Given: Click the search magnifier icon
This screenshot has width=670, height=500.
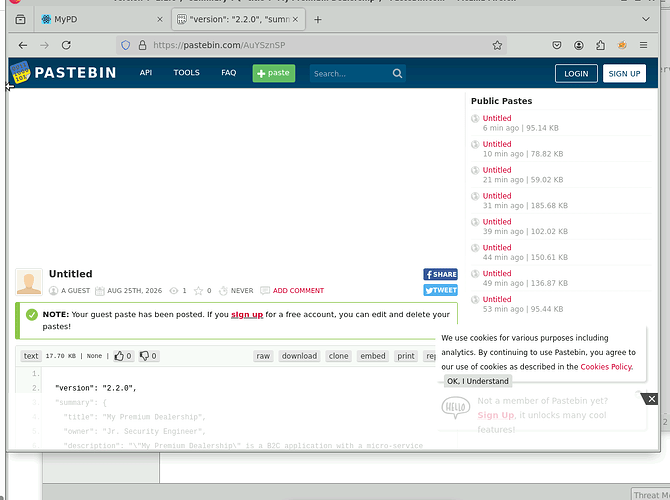Looking at the screenshot, I should click(397, 74).
